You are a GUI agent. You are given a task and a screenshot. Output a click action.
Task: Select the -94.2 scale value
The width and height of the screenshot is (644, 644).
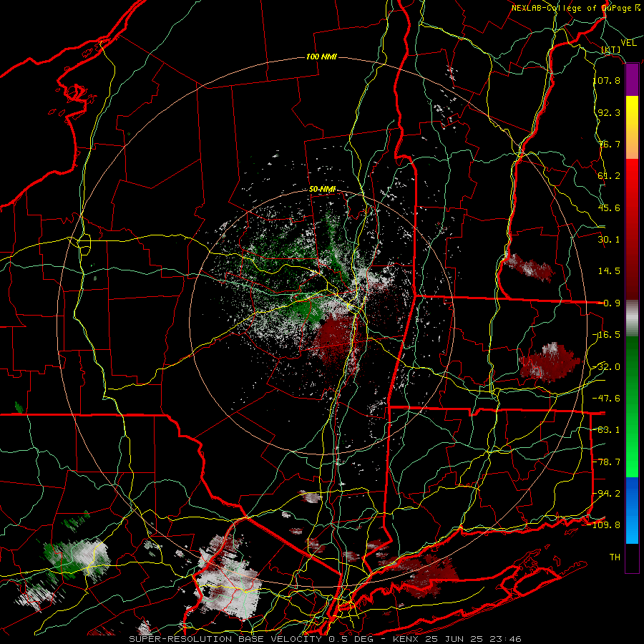pos(607,494)
